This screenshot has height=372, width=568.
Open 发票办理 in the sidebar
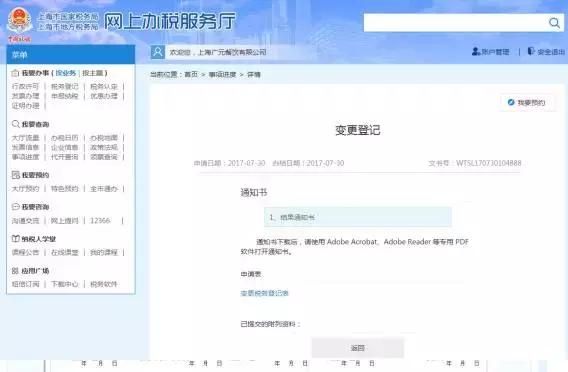pos(25,96)
